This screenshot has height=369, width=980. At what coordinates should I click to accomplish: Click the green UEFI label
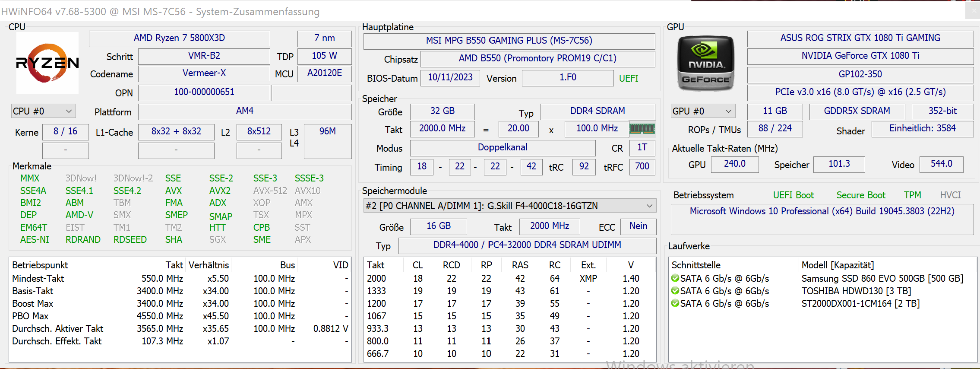click(x=629, y=78)
